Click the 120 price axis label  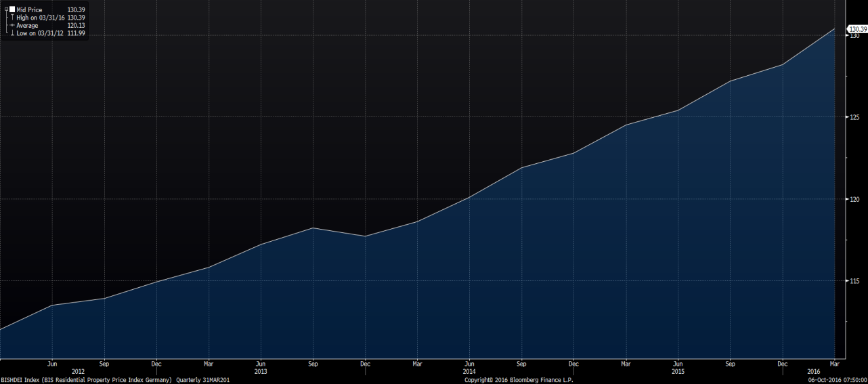click(x=854, y=199)
